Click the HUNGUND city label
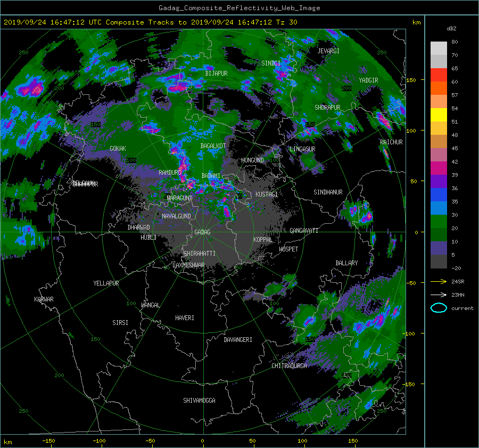This screenshot has height=448, width=479. point(252,160)
